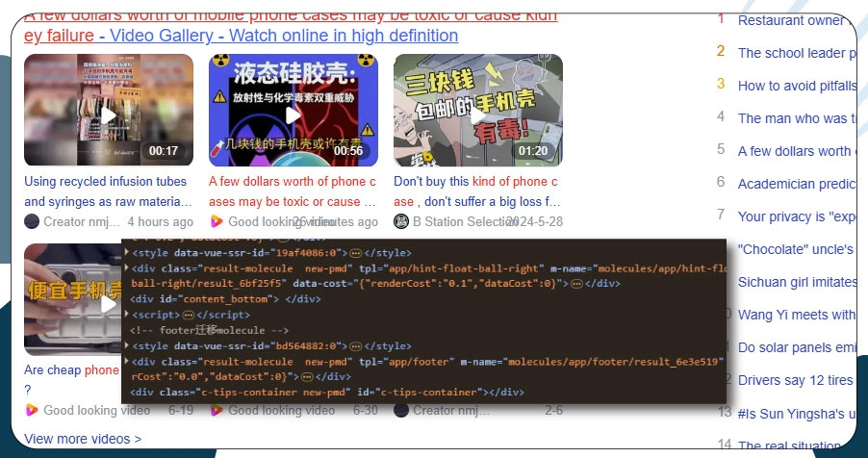The width and height of the screenshot is (868, 458).
Task: Play the 00:17 recycled infusion tubes video
Action: (108, 115)
